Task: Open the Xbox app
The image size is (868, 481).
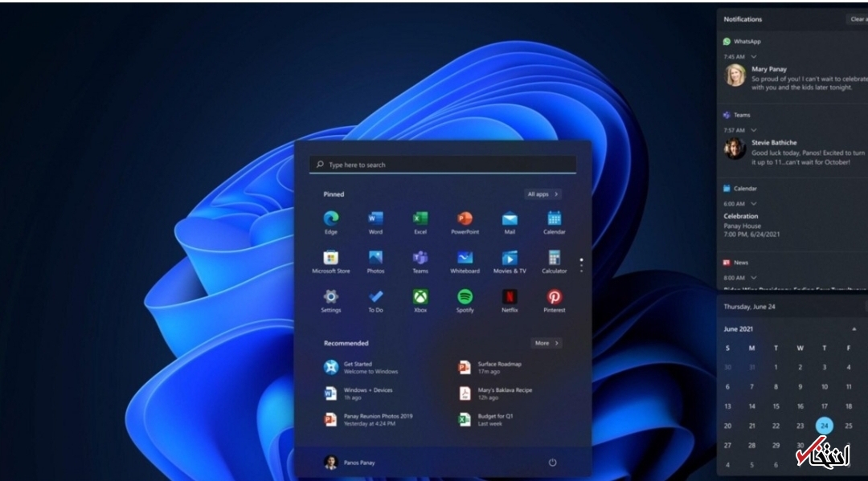Action: [420, 297]
